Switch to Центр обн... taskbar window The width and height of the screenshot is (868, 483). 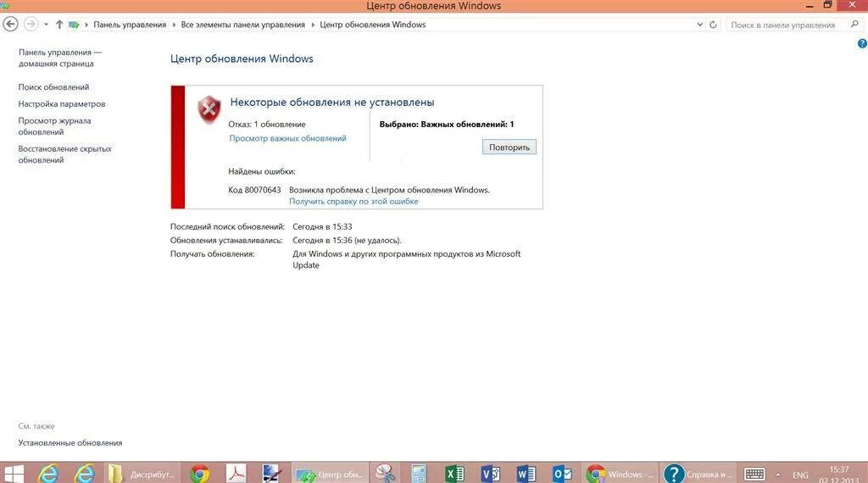(x=330, y=474)
